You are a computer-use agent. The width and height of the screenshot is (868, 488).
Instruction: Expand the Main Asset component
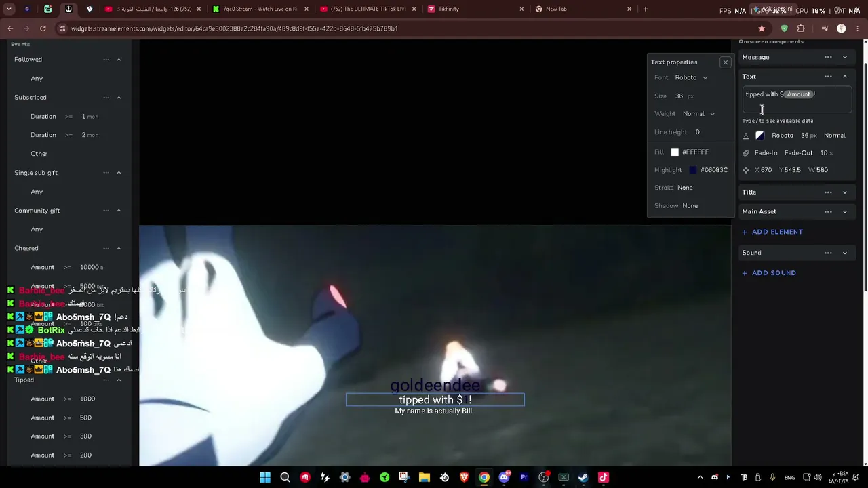click(844, 212)
